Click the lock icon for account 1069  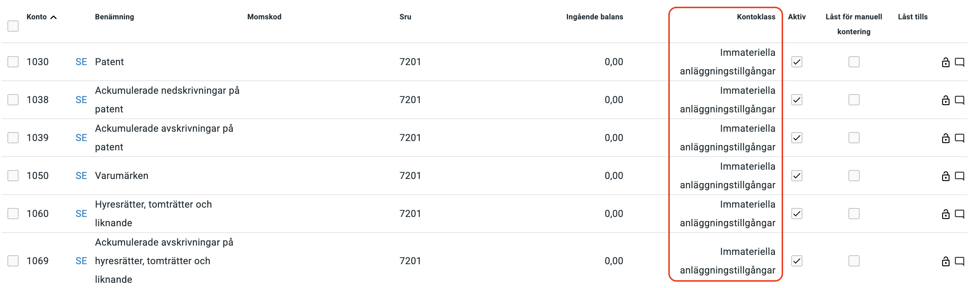point(945,261)
